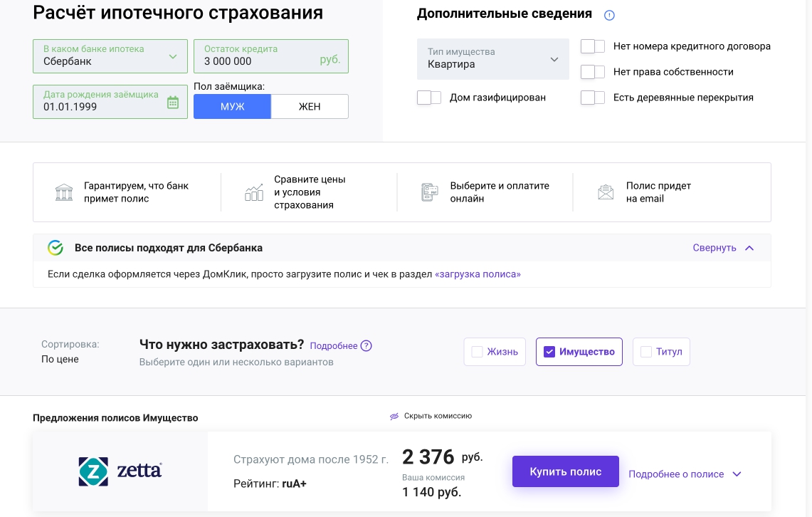Toggle Нет права собственности switch
The width and height of the screenshot is (812, 517).
(592, 71)
